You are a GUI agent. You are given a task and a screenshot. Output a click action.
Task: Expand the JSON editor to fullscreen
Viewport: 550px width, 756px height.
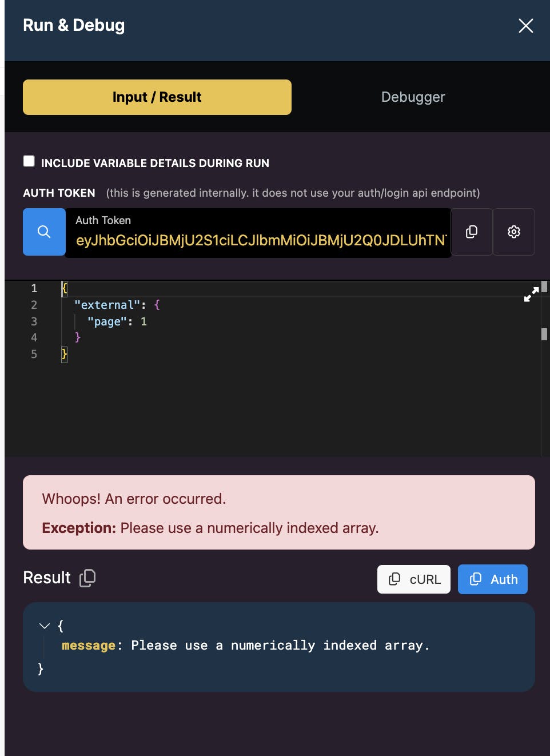[x=531, y=294]
